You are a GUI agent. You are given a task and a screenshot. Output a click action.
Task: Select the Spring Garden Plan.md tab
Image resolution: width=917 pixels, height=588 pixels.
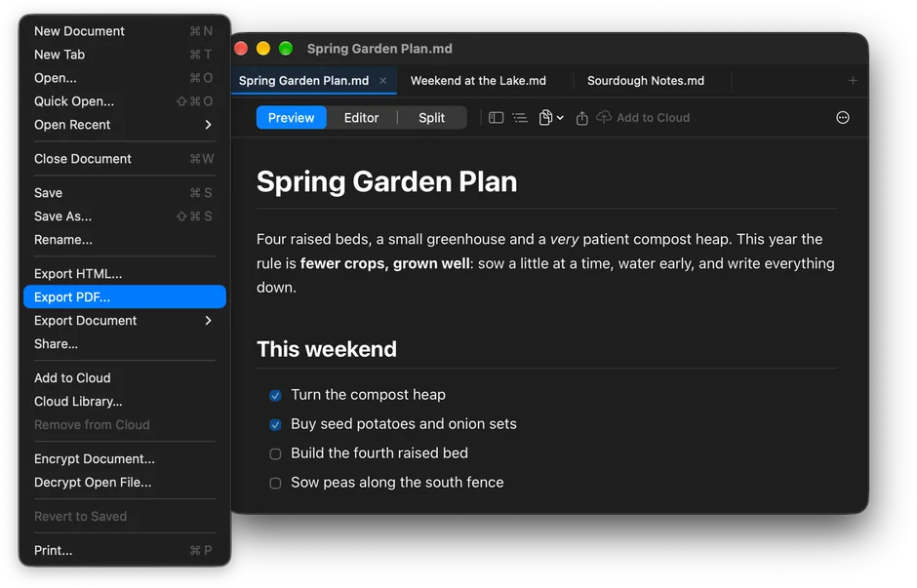click(303, 81)
